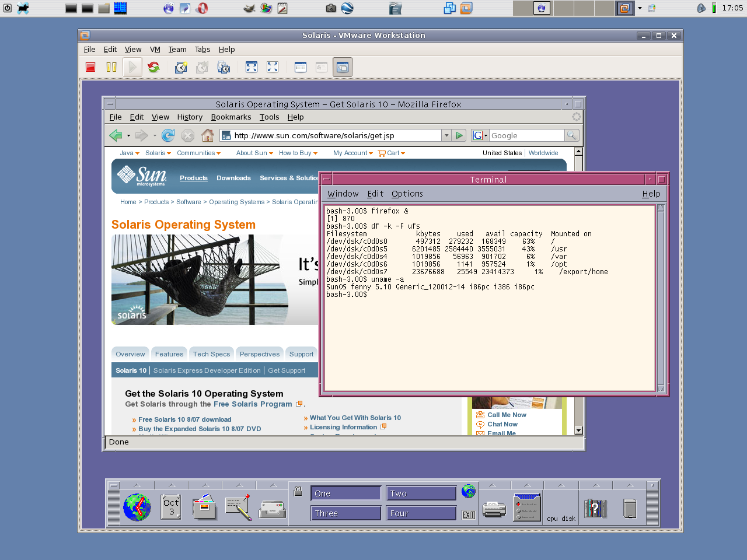
Task: Reset the virtual machine from the VMware toolbar
Action: point(153,67)
